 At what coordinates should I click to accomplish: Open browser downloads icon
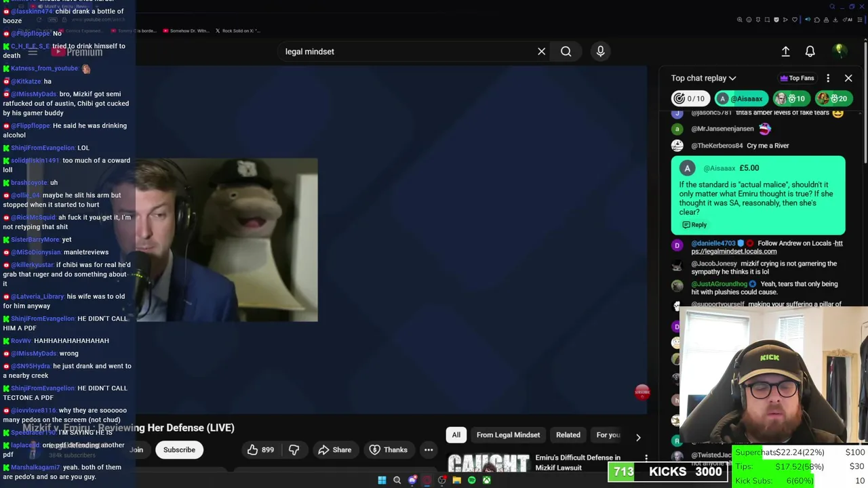(x=835, y=20)
